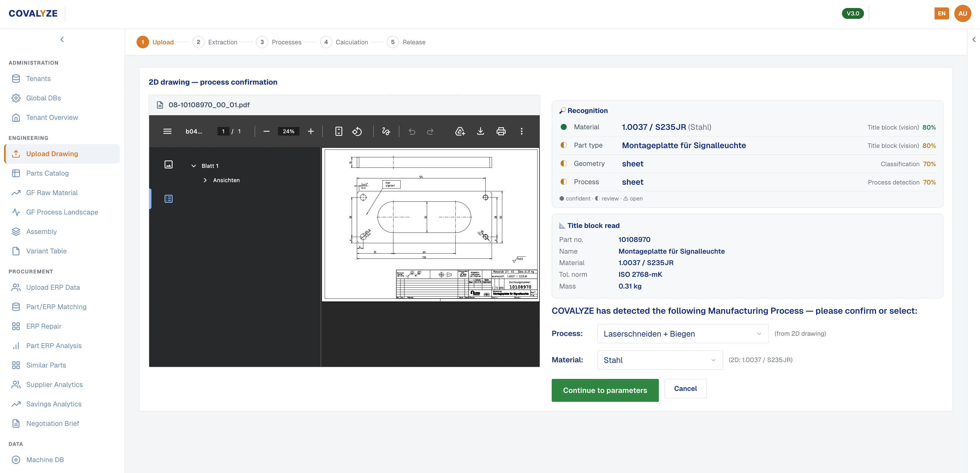Show PDF page thumbnails view
This screenshot has width=980, height=473.
coord(169,164)
